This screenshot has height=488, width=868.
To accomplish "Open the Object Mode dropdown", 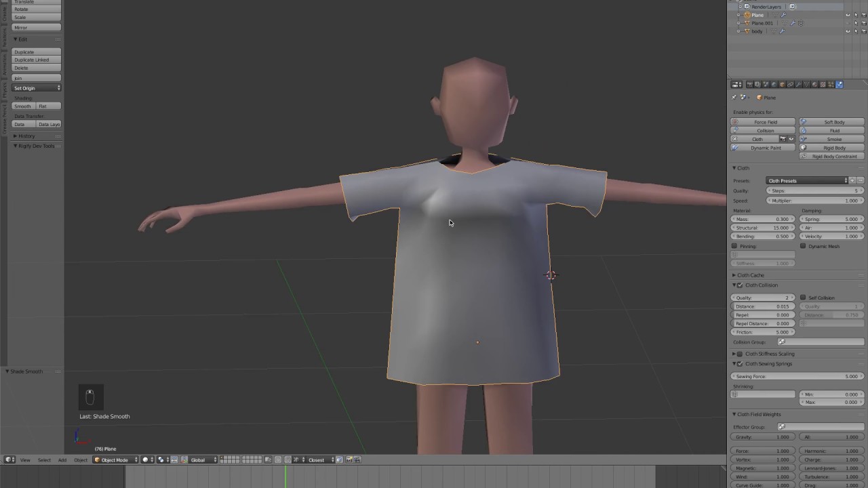I will pyautogui.click(x=116, y=460).
